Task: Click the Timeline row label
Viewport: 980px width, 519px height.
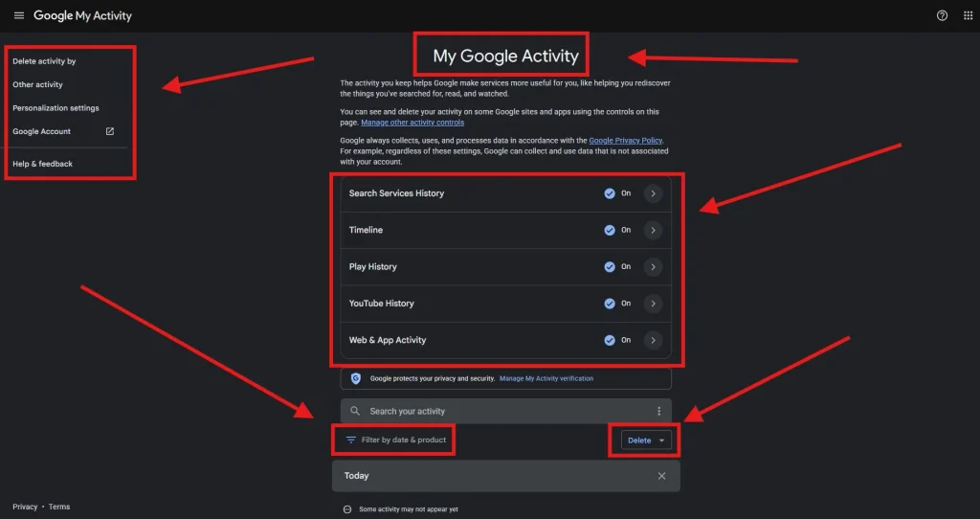Action: 366,230
